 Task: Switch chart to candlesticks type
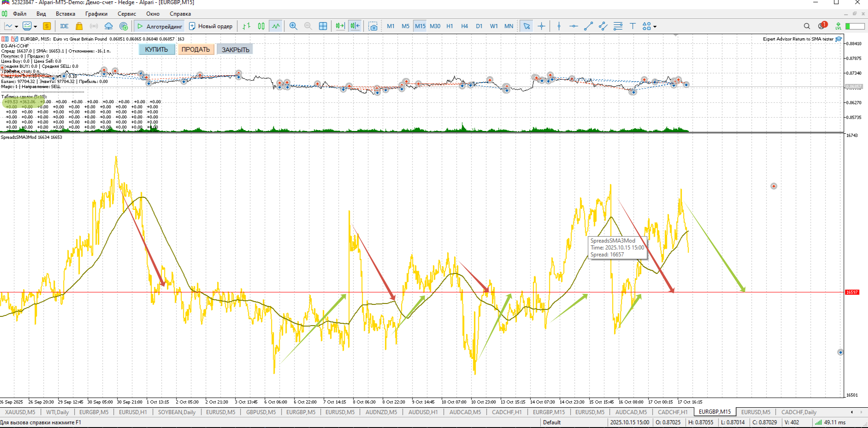(x=261, y=26)
